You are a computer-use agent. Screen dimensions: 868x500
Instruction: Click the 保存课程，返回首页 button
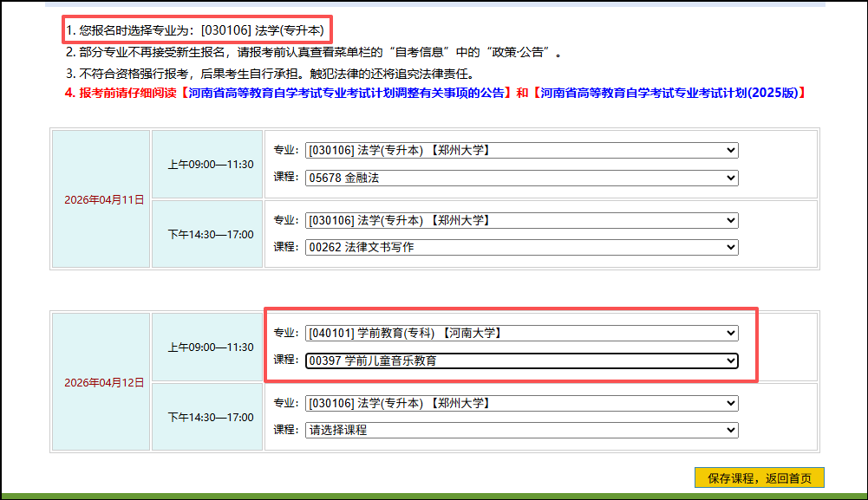pos(759,477)
